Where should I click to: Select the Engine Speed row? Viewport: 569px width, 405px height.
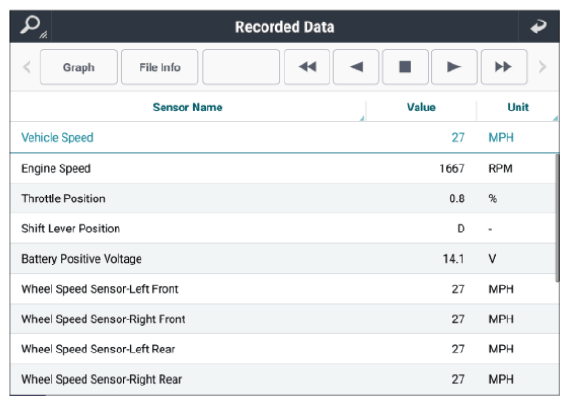pos(283,168)
